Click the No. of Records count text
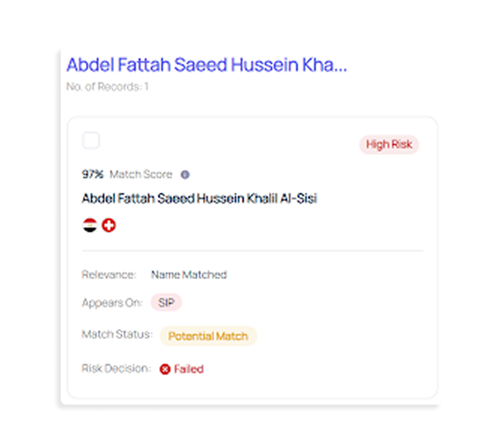Viewport: 504px width, 436px height. [107, 86]
